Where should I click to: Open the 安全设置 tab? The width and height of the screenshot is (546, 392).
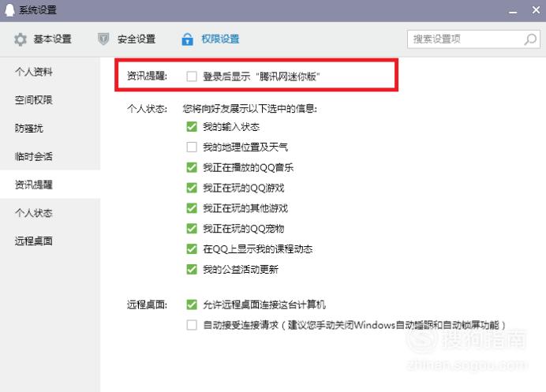(126, 39)
